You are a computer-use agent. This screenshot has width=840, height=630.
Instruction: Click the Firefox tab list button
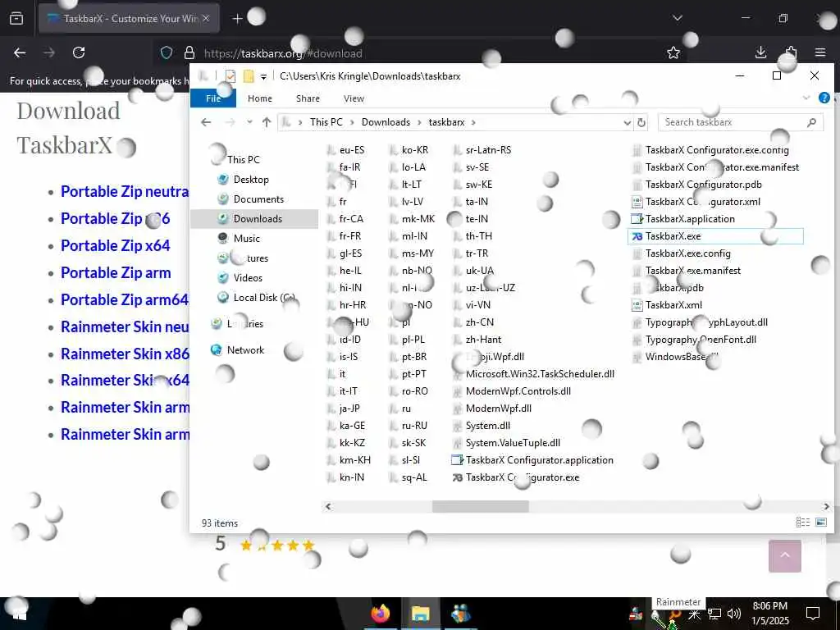(x=677, y=18)
